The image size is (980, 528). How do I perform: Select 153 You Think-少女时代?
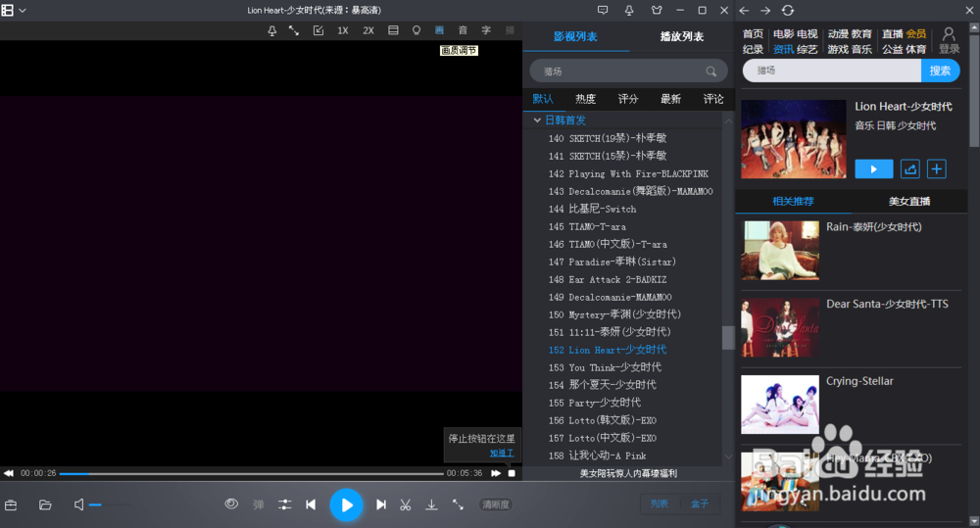(x=605, y=367)
